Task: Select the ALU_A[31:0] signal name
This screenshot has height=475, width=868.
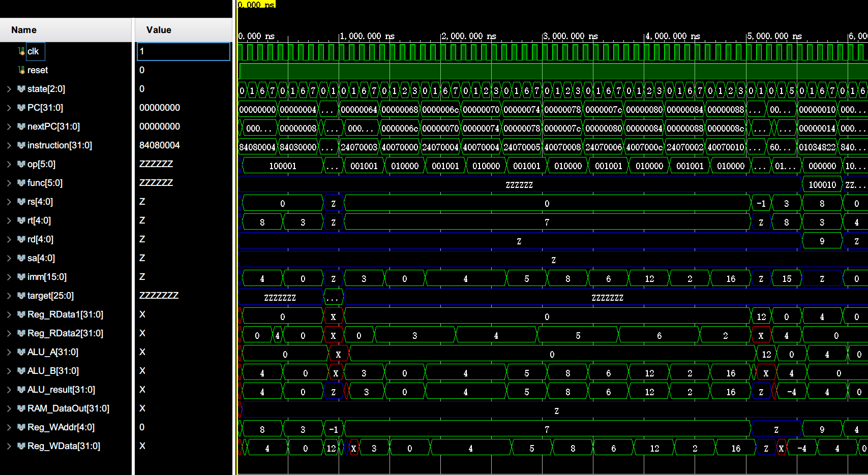Action: (53, 352)
